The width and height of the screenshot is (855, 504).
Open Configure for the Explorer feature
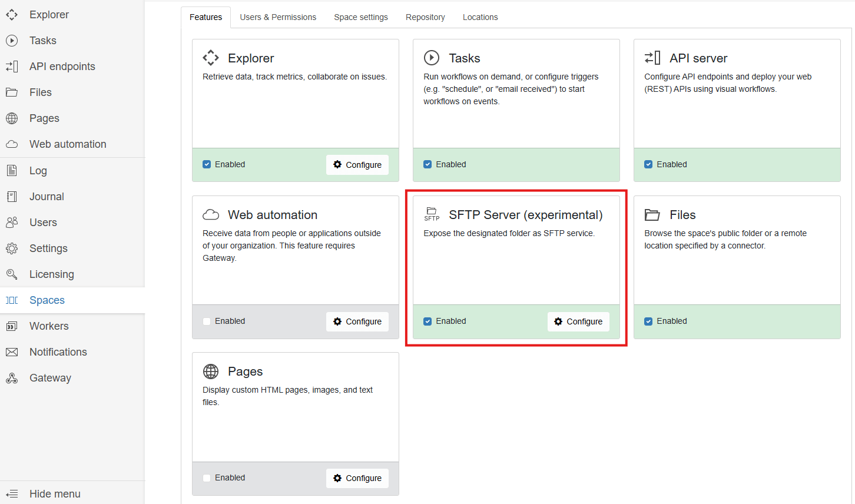coord(357,165)
